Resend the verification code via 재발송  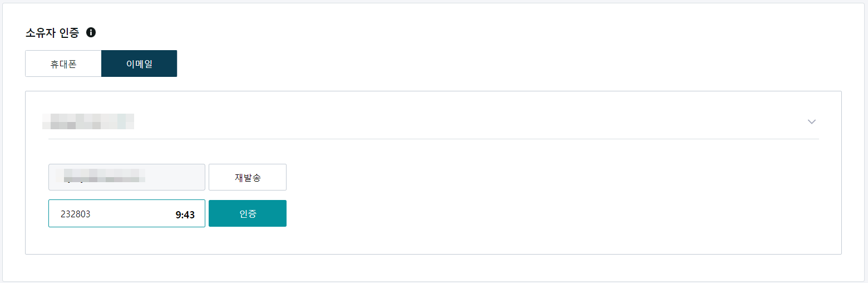248,177
